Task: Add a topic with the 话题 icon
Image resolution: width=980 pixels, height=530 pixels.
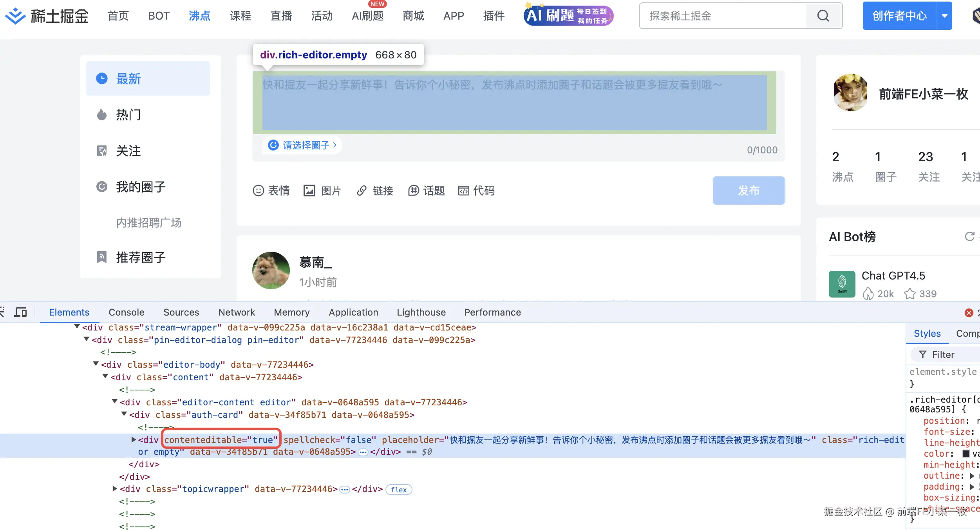Action: click(x=414, y=191)
